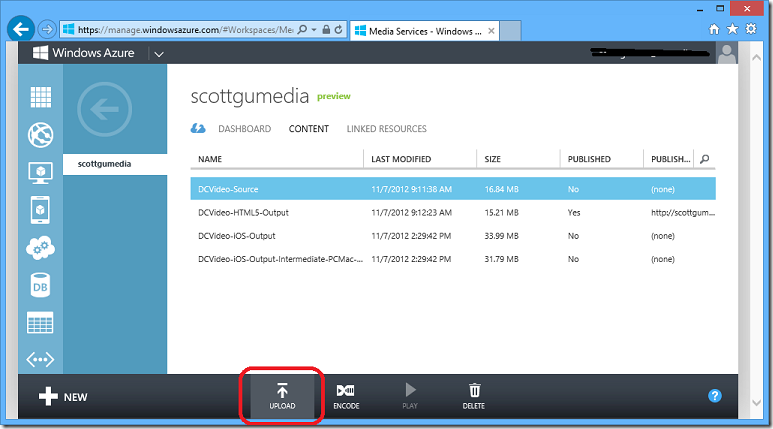The height and width of the screenshot is (429, 773).
Task: Select the DCVideo-Source row
Action: [x=453, y=189]
